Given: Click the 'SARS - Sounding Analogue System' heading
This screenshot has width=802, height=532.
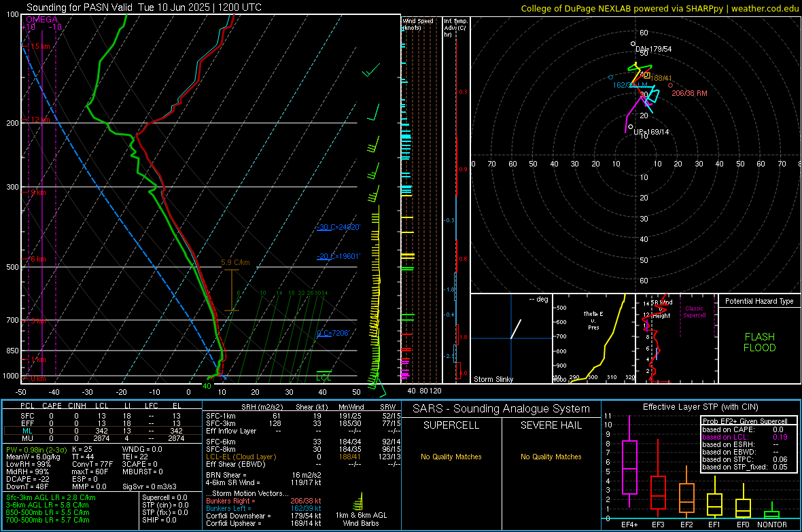Looking at the screenshot, I should point(502,408).
